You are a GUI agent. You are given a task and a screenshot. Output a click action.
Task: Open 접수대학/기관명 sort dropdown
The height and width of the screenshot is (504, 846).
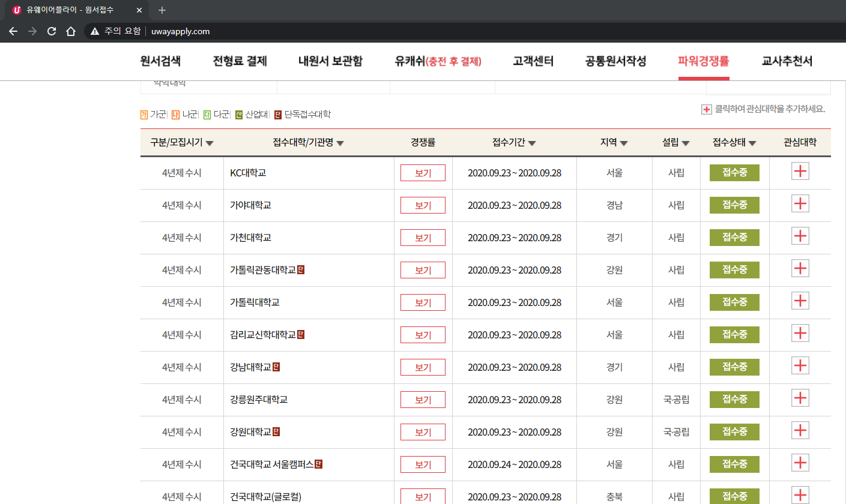tap(340, 143)
